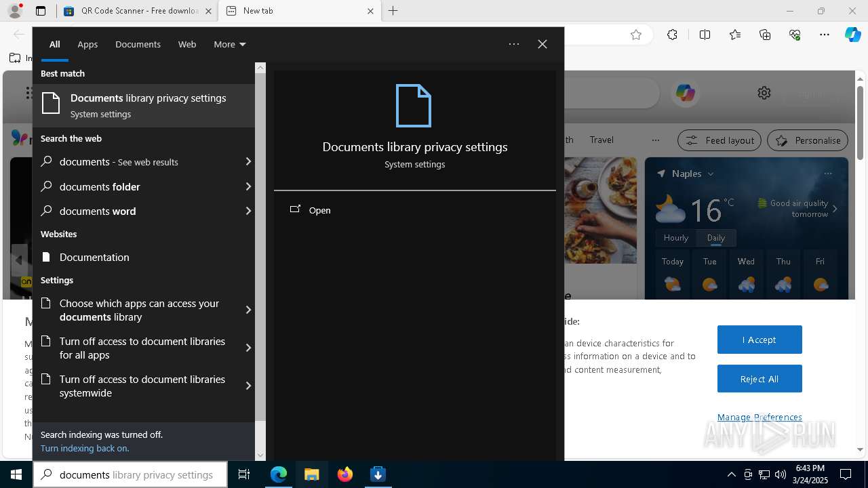
Task: Open Feed layout options
Action: click(719, 140)
